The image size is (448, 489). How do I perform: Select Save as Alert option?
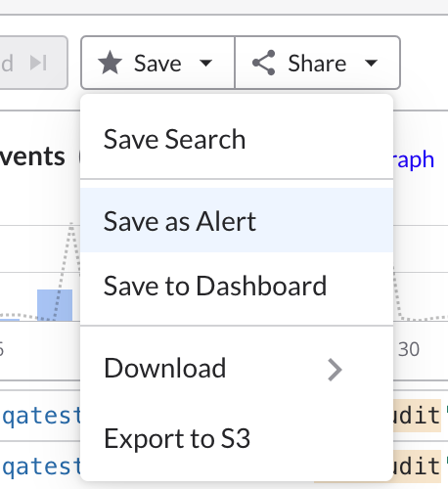tap(237, 220)
